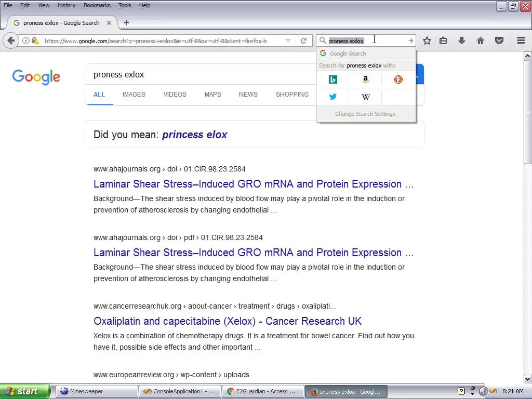Open first Laminar Shear Stress result link
This screenshot has height=399, width=532.
[x=254, y=184]
